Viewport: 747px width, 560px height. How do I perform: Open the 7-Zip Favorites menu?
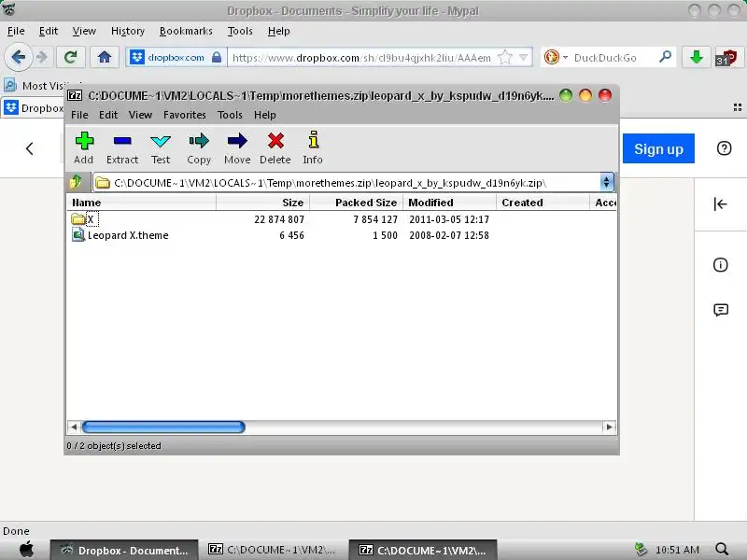[184, 115]
